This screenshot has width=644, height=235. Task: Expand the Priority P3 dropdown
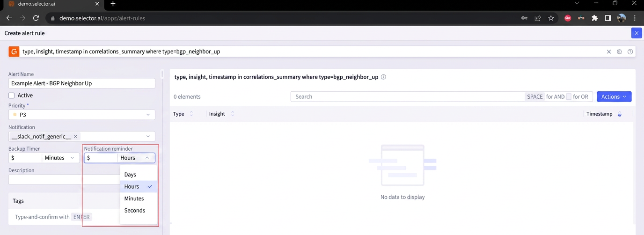(82, 115)
